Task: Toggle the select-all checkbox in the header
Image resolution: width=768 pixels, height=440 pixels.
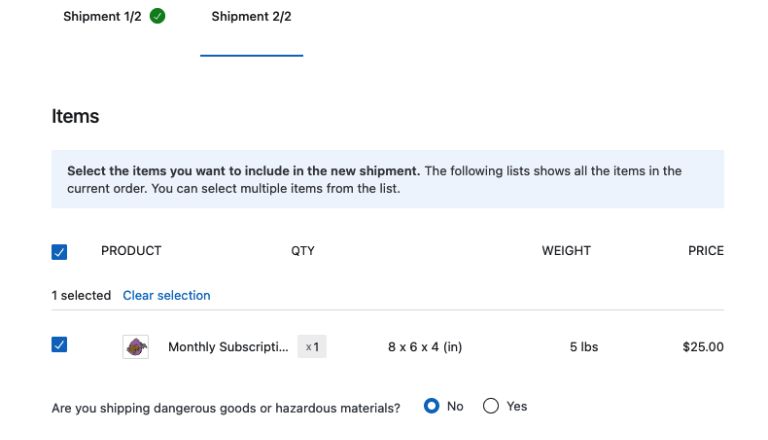Action: coord(59,252)
